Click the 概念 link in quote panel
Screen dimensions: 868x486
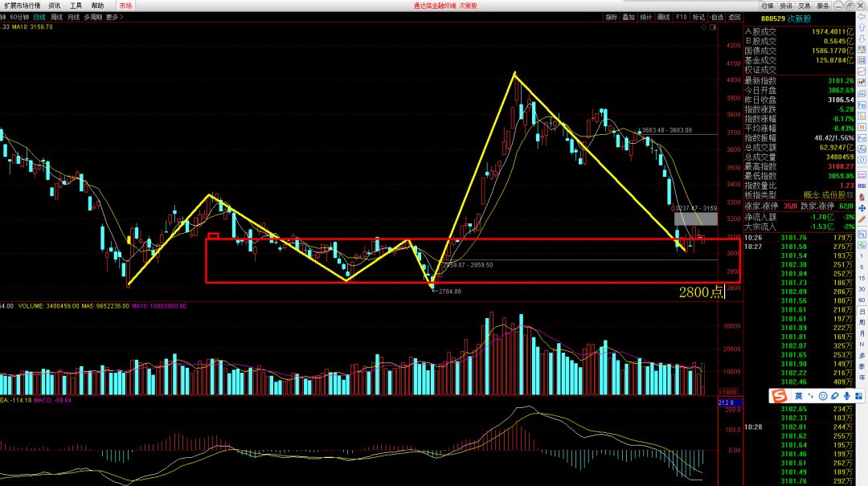[x=811, y=195]
